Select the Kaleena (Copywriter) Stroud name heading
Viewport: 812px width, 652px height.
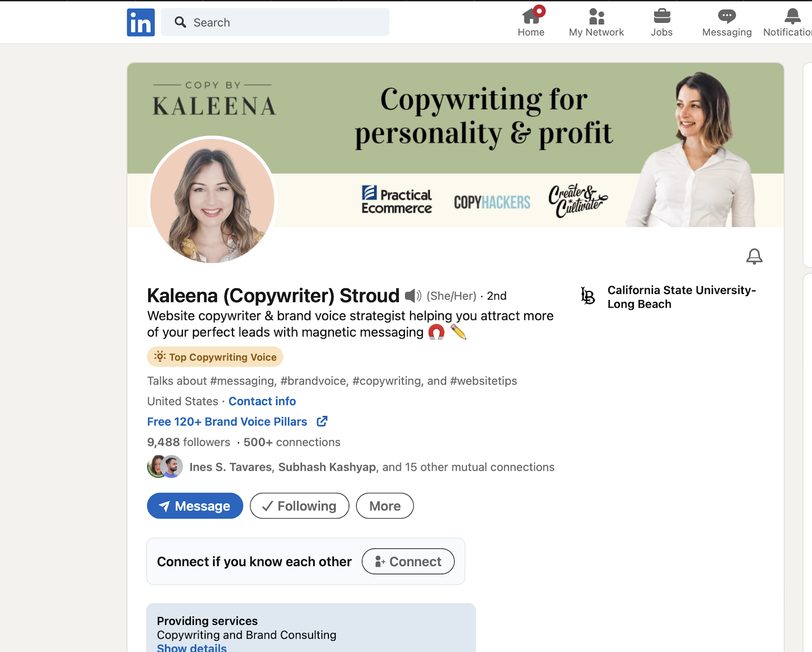(x=274, y=296)
